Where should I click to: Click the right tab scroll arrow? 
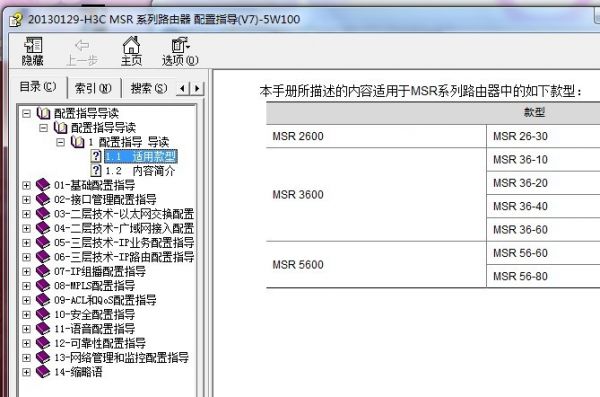(x=197, y=88)
